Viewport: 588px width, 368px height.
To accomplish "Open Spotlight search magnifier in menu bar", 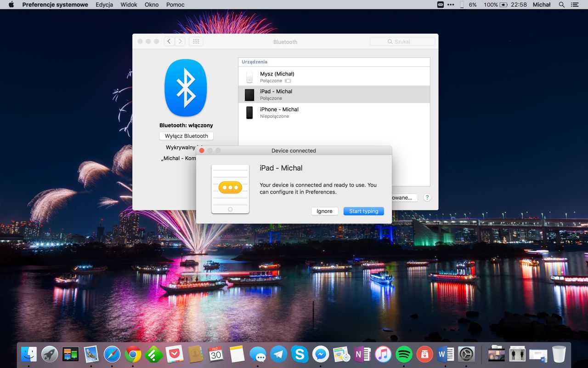I will [x=561, y=5].
